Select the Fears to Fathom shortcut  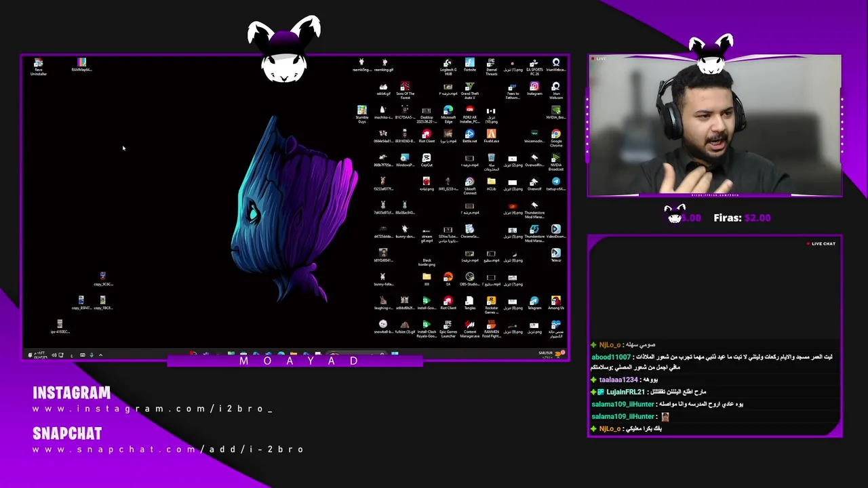[513, 91]
